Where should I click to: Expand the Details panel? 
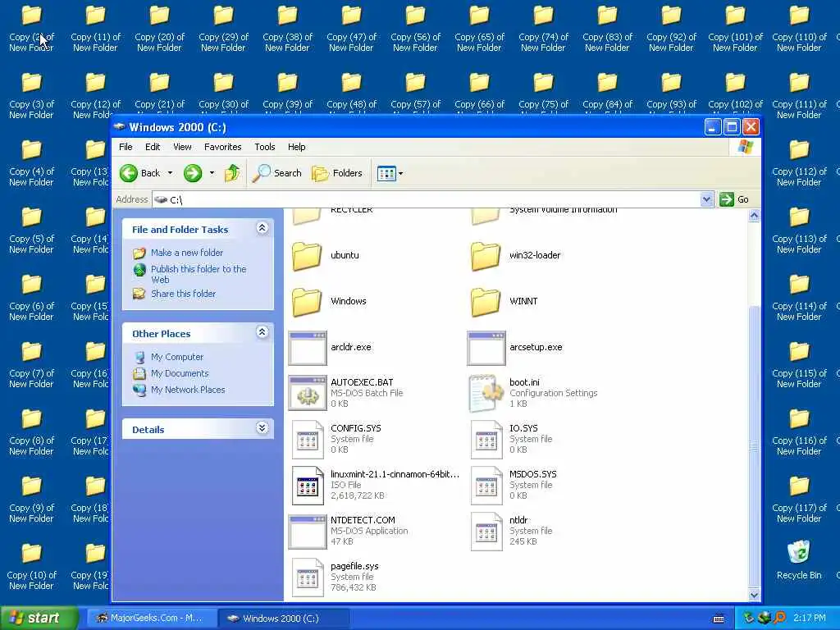point(262,427)
